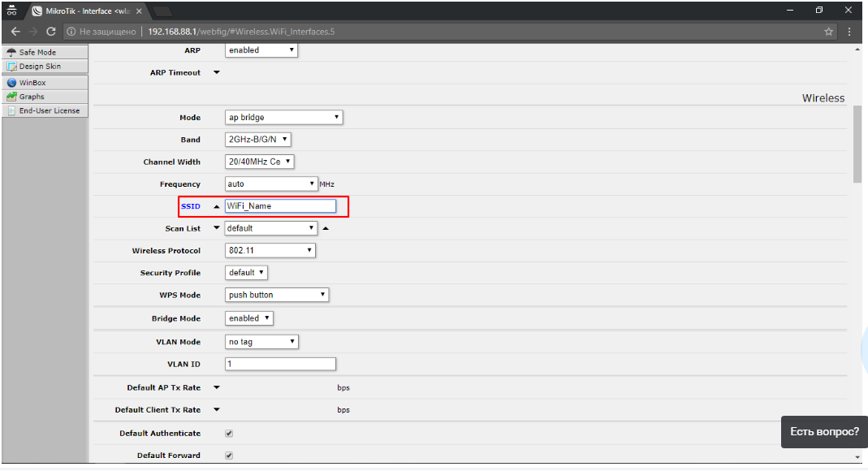Click the browser forward arrow
This screenshot has height=471, width=868.
click(33, 32)
